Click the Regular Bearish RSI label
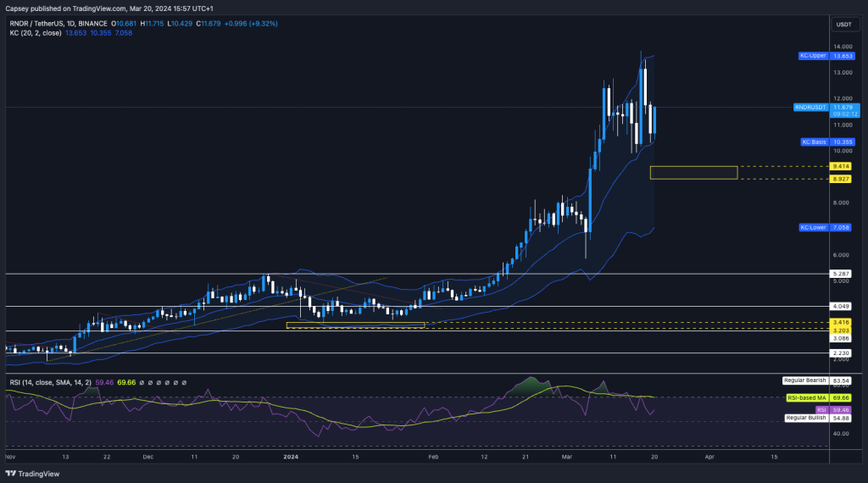The image size is (868, 483). tap(805, 380)
